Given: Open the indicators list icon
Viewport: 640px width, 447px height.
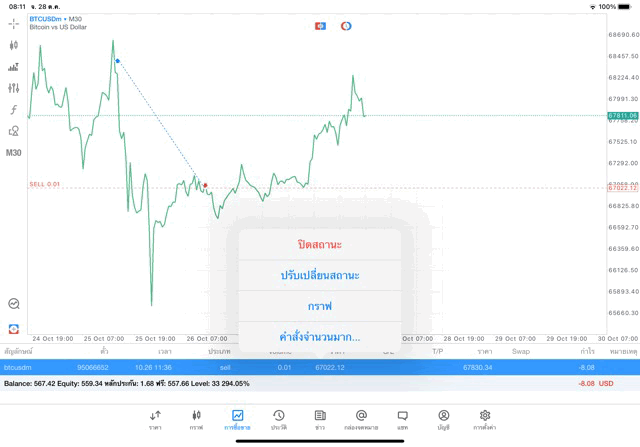Looking at the screenshot, I should (14, 67).
